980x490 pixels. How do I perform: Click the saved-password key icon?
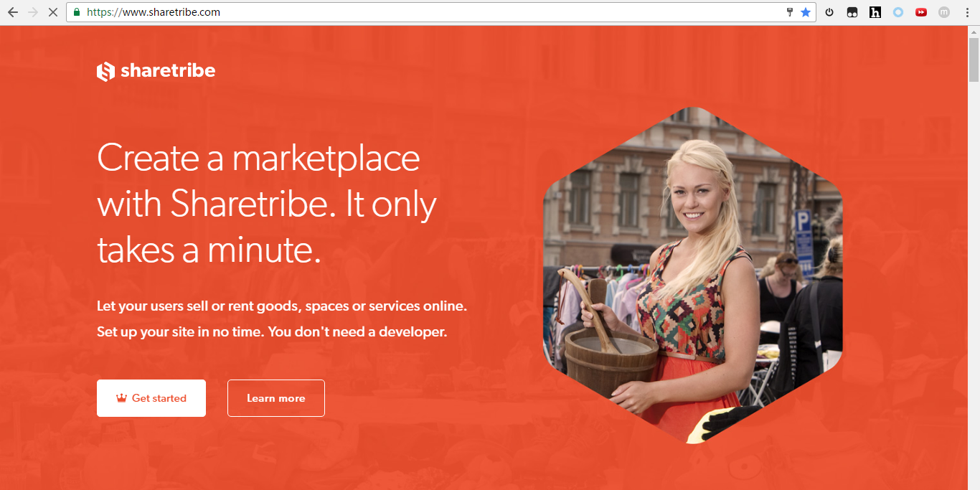click(x=789, y=12)
